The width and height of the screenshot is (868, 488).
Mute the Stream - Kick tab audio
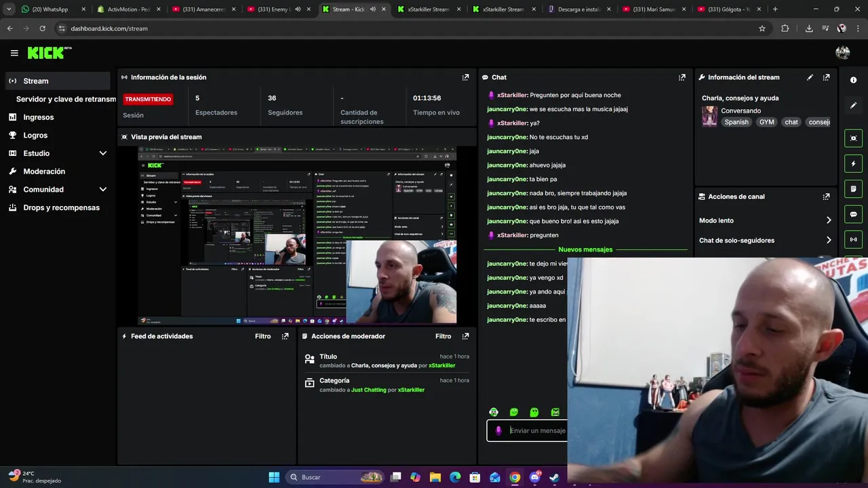[373, 9]
